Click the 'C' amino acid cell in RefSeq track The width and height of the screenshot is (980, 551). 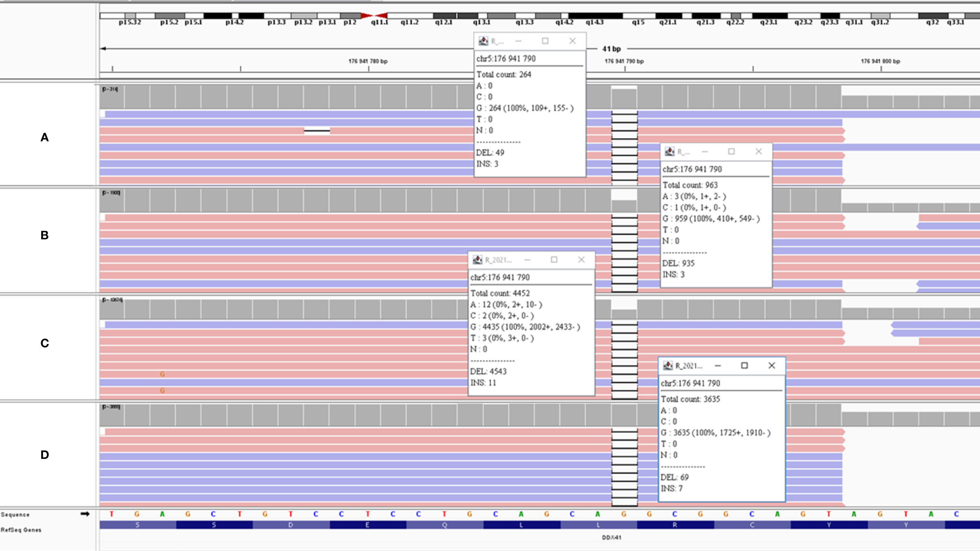tap(752, 525)
